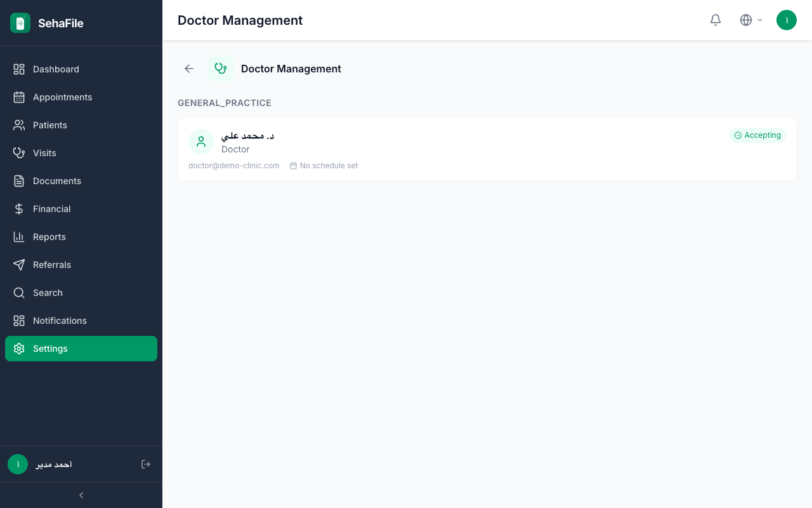Click the SehaFile logo icon

[x=20, y=23]
